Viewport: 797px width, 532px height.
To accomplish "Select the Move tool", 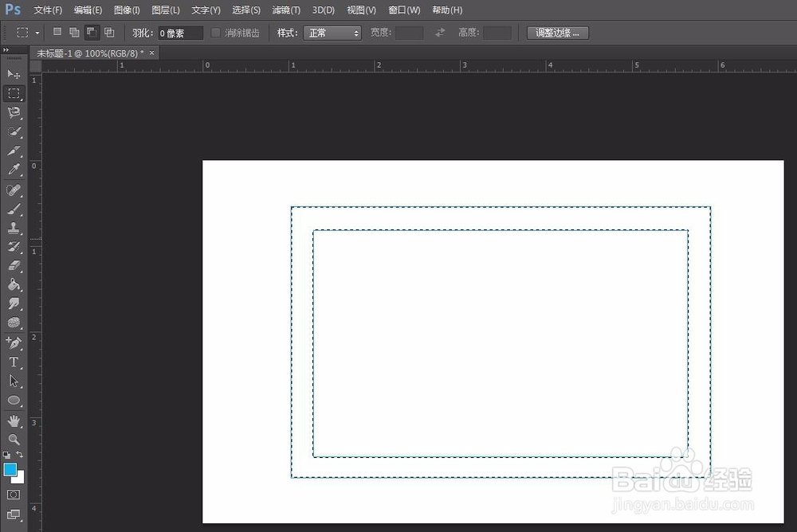I will 14,75.
